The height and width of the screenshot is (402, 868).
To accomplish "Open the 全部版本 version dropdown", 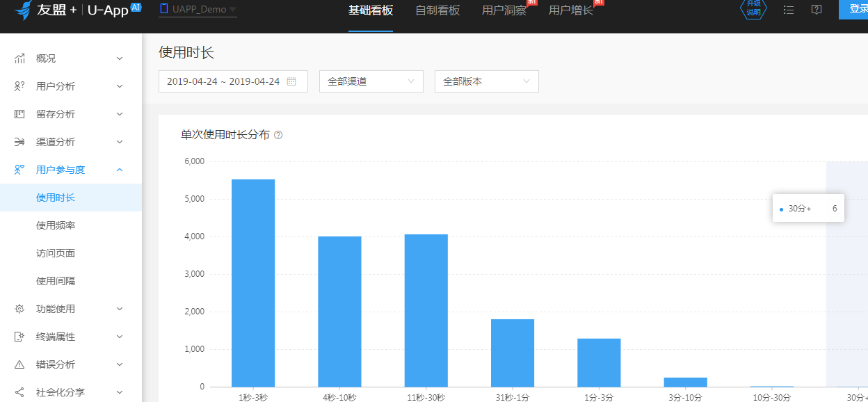I will point(486,81).
